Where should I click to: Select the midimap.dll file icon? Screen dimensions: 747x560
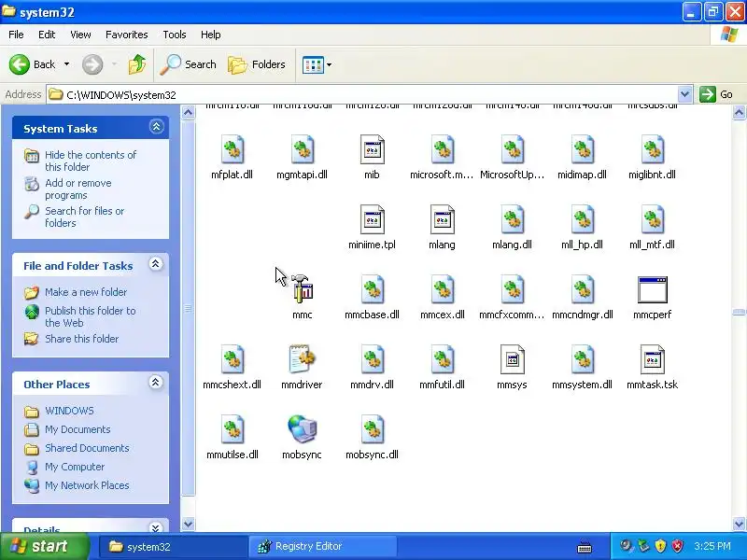(x=582, y=149)
